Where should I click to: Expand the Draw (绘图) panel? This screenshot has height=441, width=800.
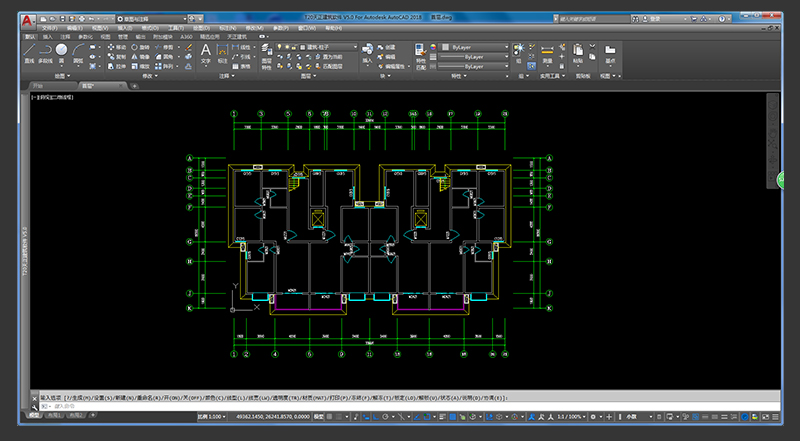tap(63, 76)
